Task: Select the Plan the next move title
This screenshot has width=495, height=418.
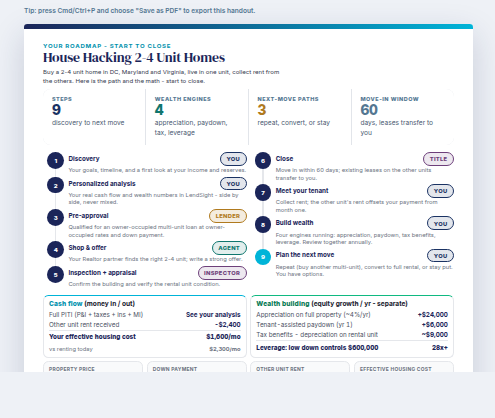Action: point(305,255)
